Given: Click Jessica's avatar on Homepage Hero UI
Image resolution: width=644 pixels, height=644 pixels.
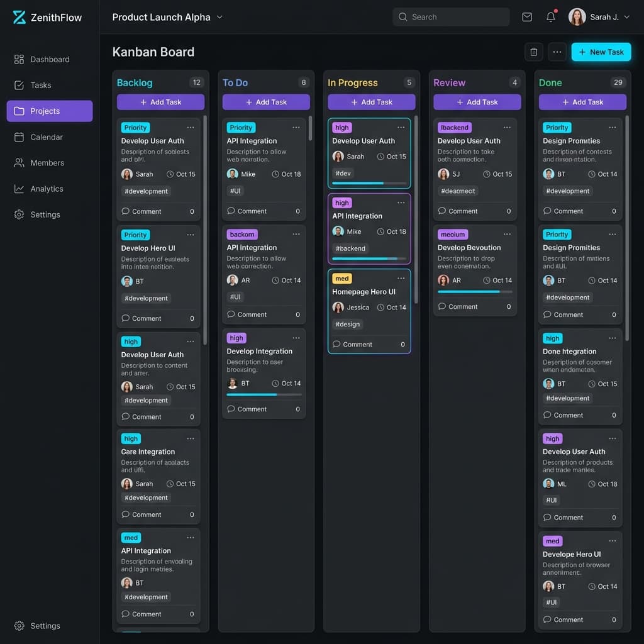Looking at the screenshot, I should [x=338, y=307].
